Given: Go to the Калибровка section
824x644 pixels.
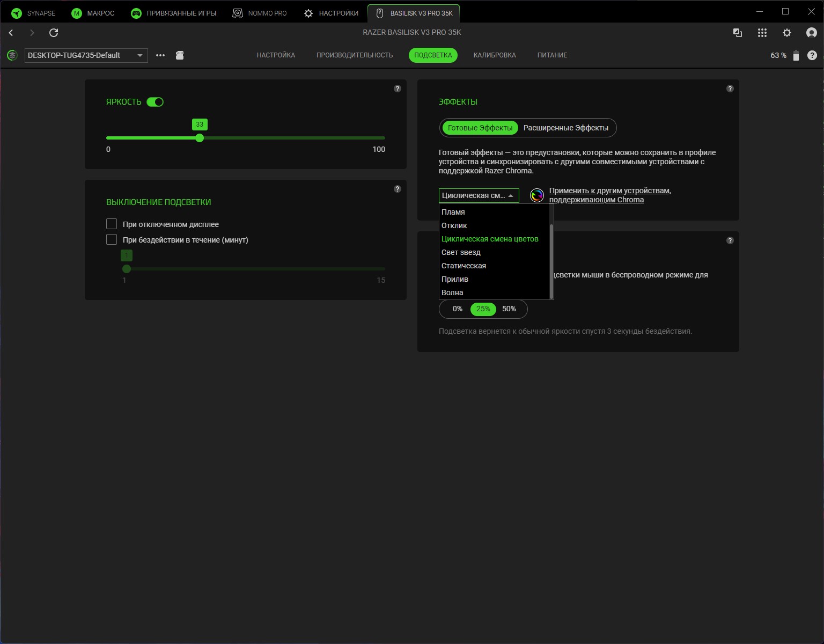Looking at the screenshot, I should [x=495, y=55].
